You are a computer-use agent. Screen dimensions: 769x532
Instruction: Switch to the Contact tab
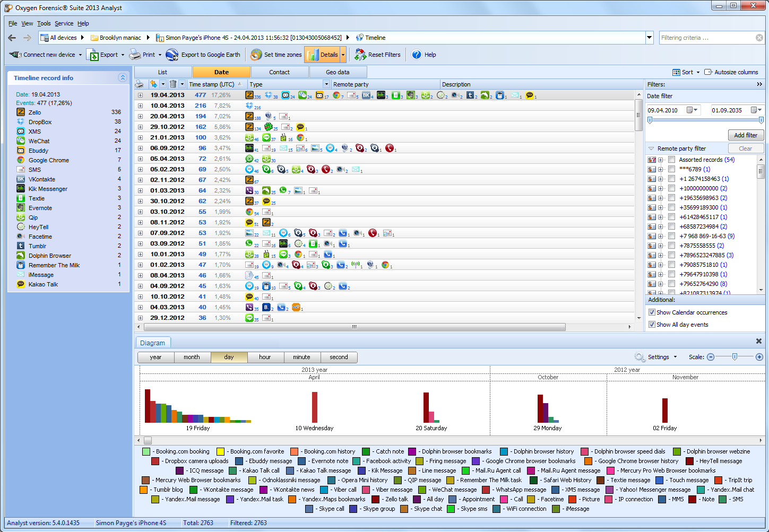pos(279,72)
